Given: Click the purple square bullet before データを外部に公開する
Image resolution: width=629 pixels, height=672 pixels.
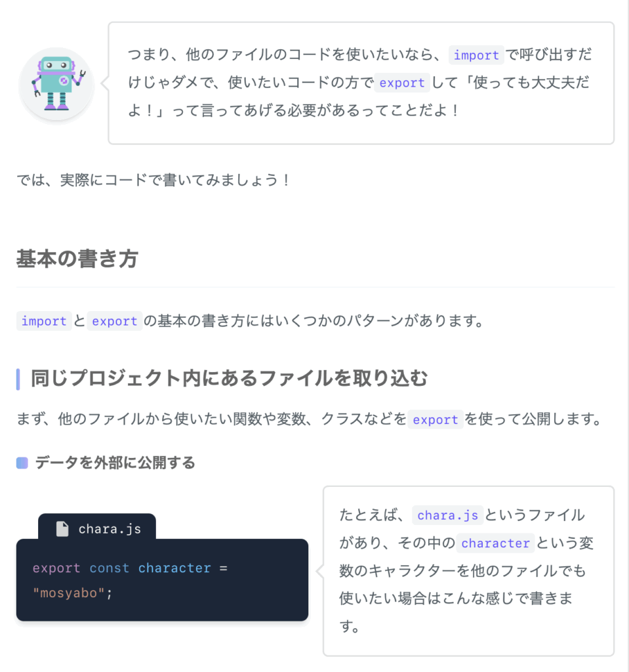Looking at the screenshot, I should click(x=22, y=463).
